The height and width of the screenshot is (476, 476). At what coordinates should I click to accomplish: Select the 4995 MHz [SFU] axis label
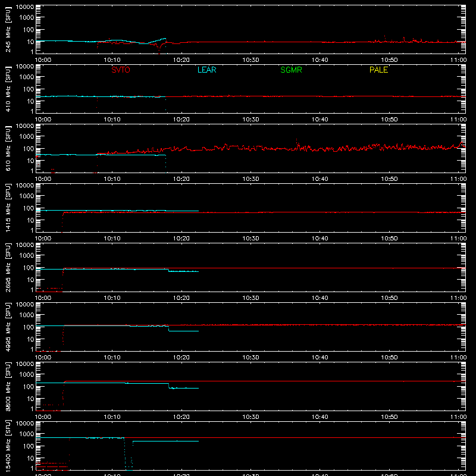click(8, 327)
